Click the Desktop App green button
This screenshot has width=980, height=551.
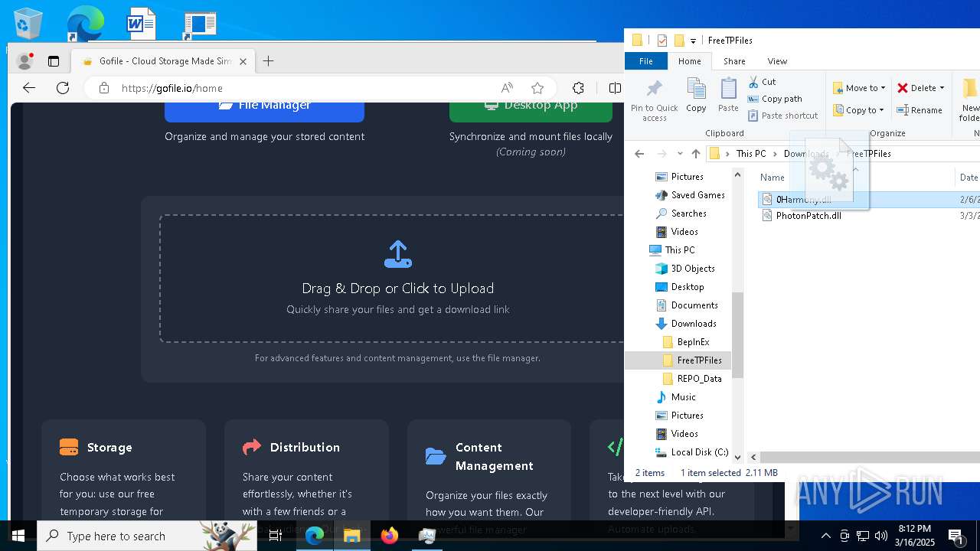(531, 111)
